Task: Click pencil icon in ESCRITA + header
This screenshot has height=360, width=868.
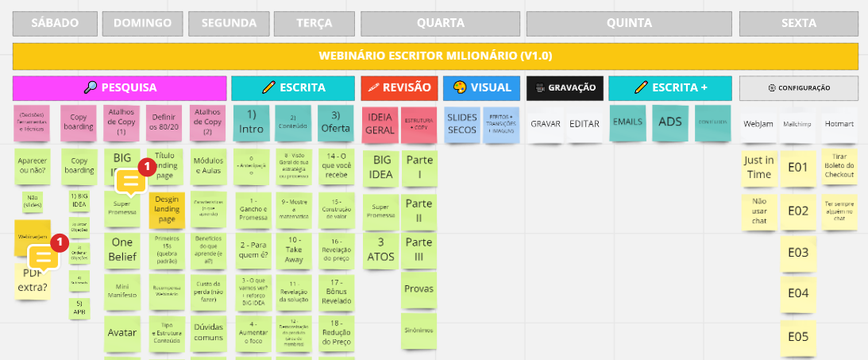Action: (x=642, y=88)
